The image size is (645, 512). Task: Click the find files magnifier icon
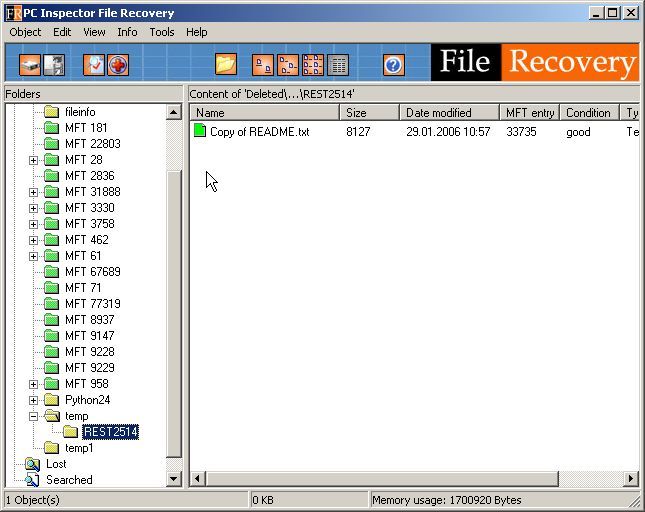(x=94, y=65)
